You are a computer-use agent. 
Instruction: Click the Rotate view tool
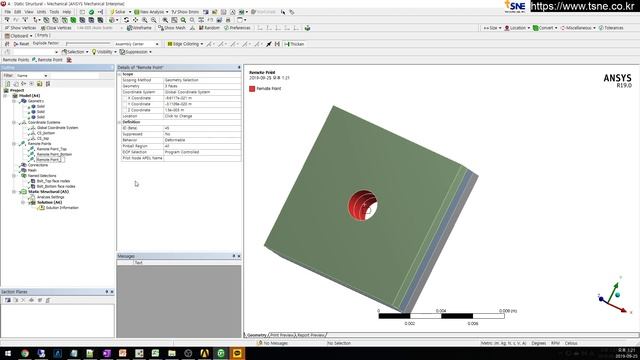[127, 20]
